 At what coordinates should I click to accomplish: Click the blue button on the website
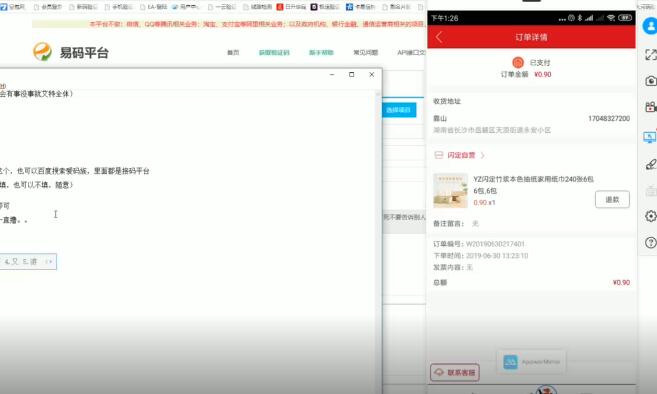[398, 110]
